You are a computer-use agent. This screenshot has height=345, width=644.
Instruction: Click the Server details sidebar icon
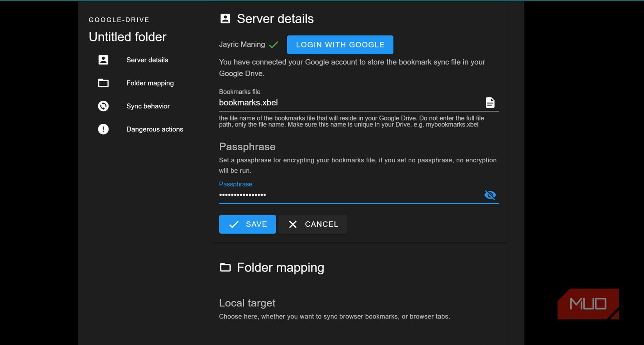coord(103,60)
